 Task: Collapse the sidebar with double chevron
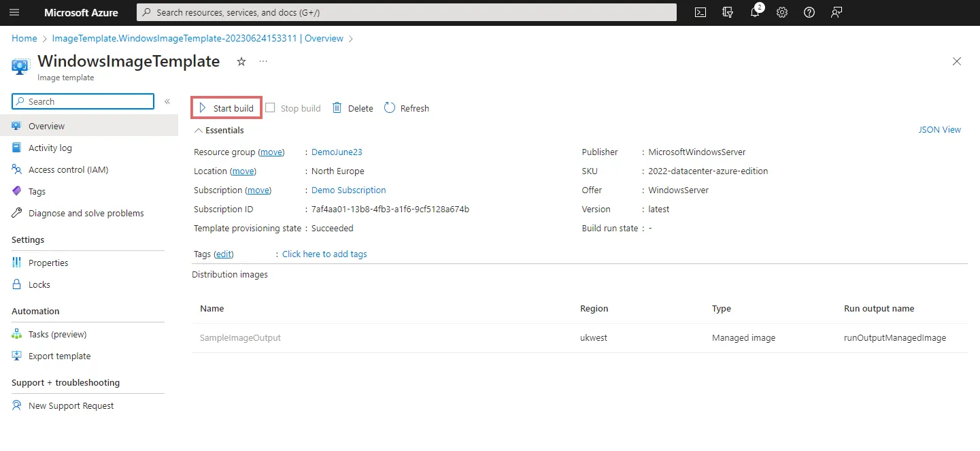(167, 101)
